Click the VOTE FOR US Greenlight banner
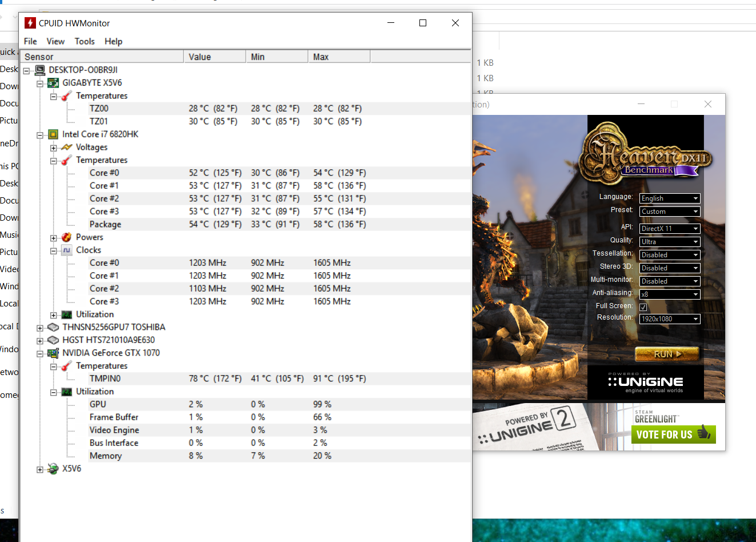756x542 pixels. pos(674,434)
